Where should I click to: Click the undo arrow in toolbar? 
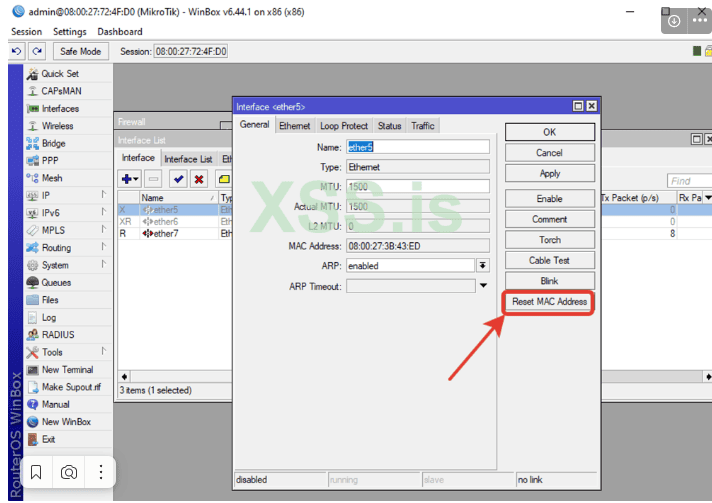(16, 51)
